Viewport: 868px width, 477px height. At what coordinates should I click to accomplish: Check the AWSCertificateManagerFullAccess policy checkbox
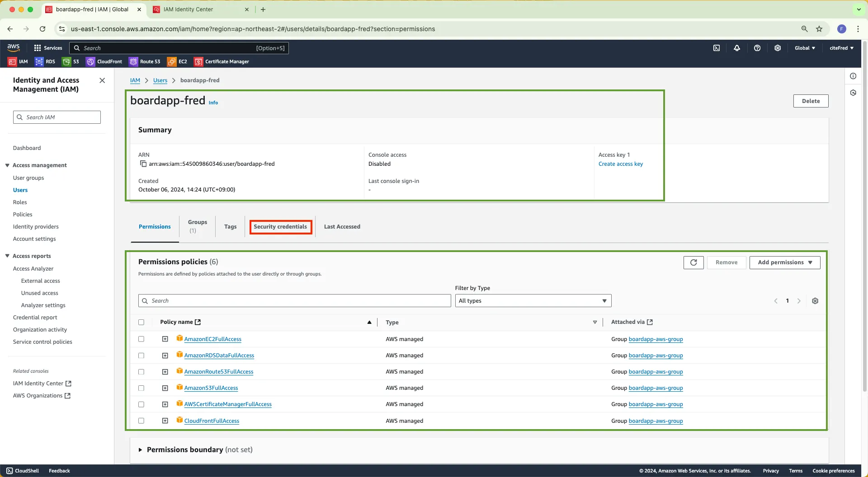(141, 404)
